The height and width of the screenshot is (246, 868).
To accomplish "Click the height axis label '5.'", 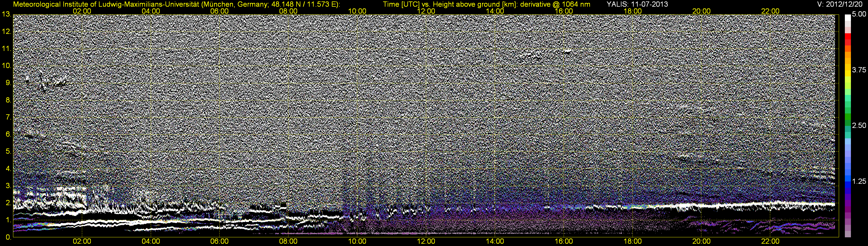I will [8, 151].
